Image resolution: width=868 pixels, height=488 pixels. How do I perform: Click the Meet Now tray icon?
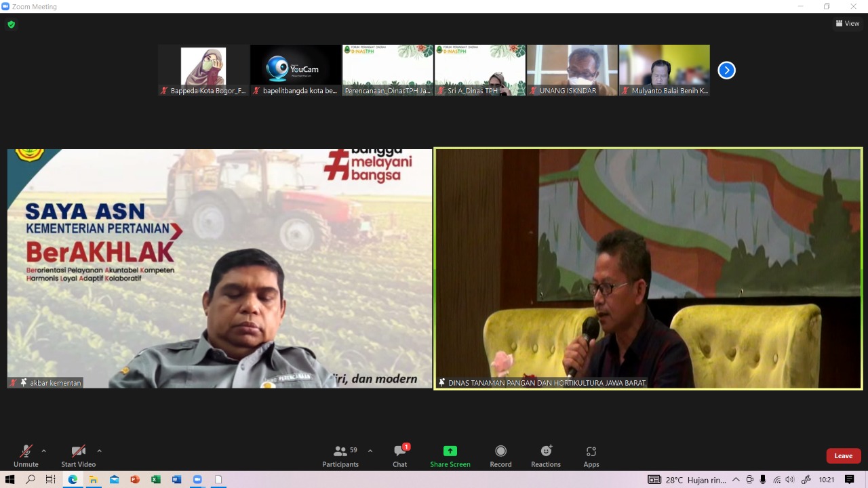point(749,480)
